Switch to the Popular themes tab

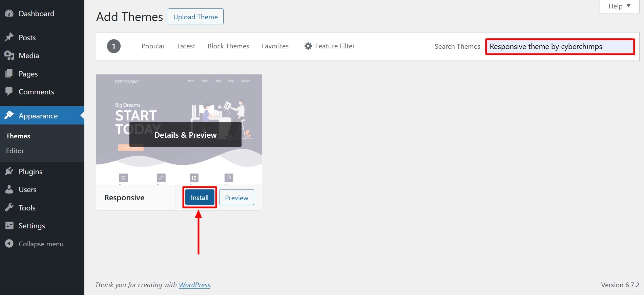[x=153, y=46]
